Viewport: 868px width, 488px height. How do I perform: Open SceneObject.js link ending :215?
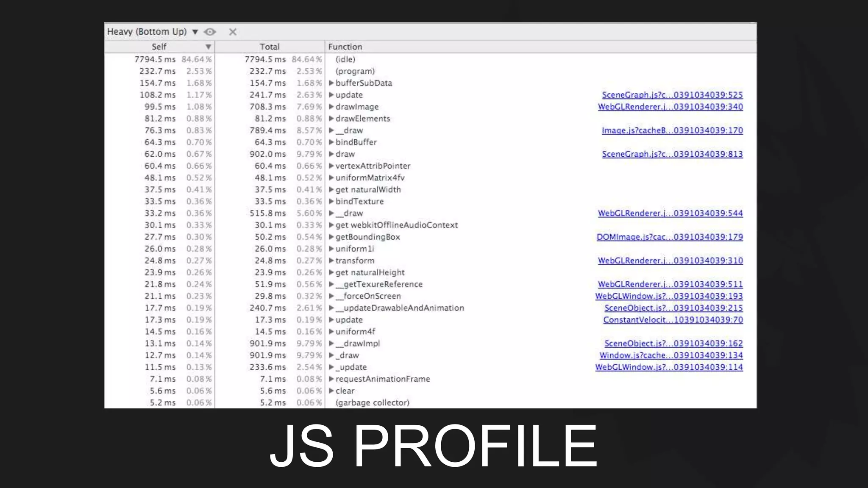coord(673,308)
